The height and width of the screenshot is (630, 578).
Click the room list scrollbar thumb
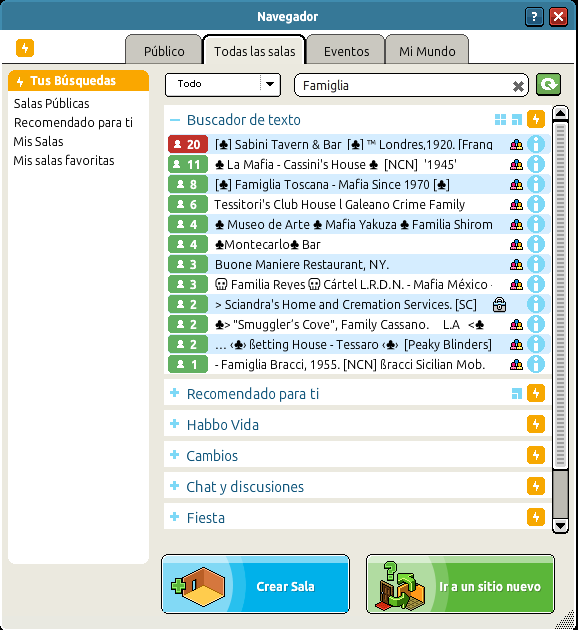[560, 295]
